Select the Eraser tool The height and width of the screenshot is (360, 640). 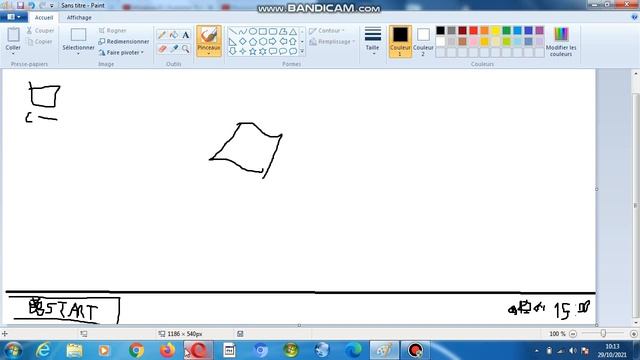pyautogui.click(x=162, y=49)
